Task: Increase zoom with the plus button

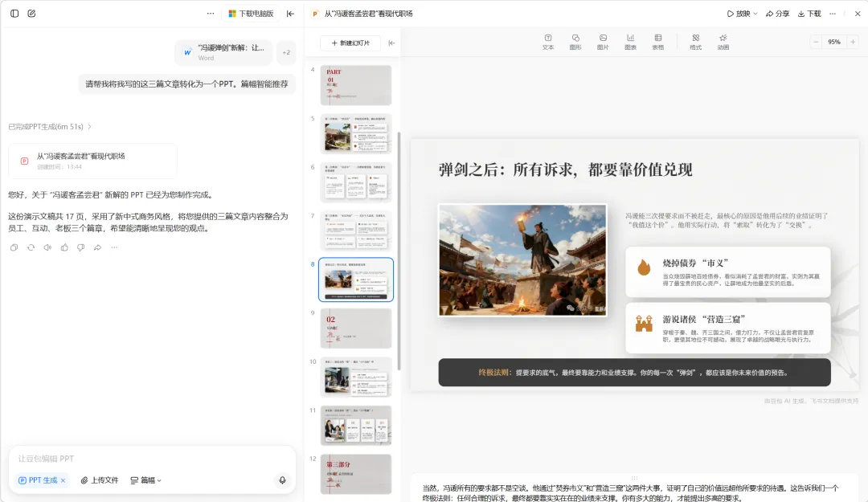Action: coord(853,42)
